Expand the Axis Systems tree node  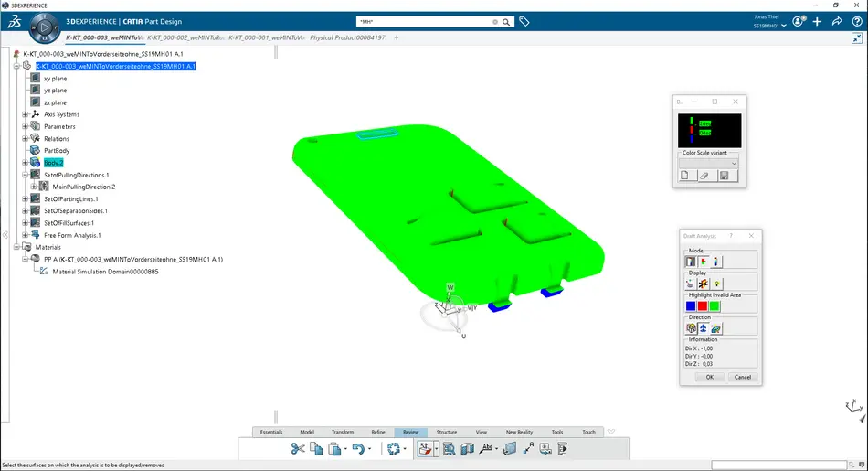click(x=25, y=114)
